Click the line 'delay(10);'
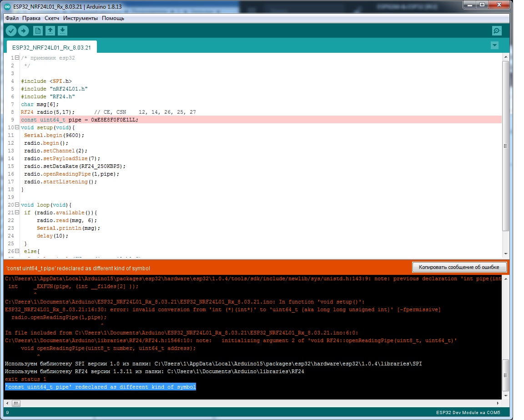Image resolution: width=524 pixels, height=420 pixels. coord(52,236)
